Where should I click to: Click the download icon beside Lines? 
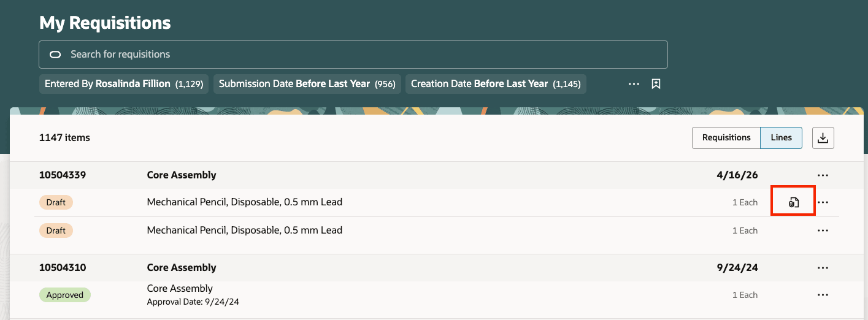(823, 138)
